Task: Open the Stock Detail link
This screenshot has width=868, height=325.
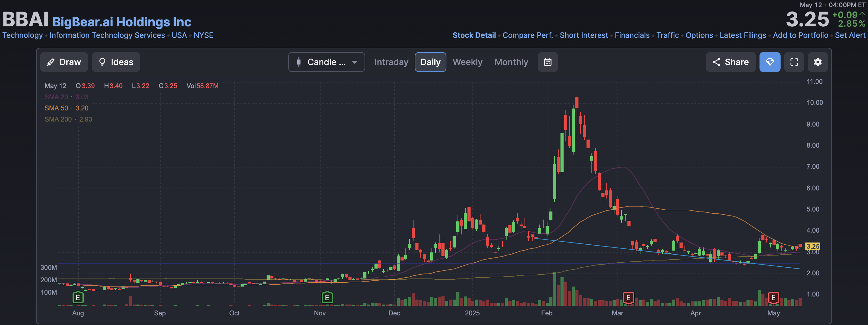Action: (x=474, y=35)
